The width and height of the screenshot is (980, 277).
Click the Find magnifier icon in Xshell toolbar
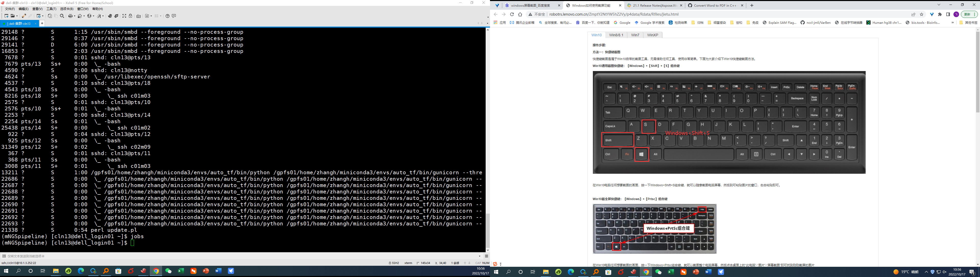click(x=62, y=16)
